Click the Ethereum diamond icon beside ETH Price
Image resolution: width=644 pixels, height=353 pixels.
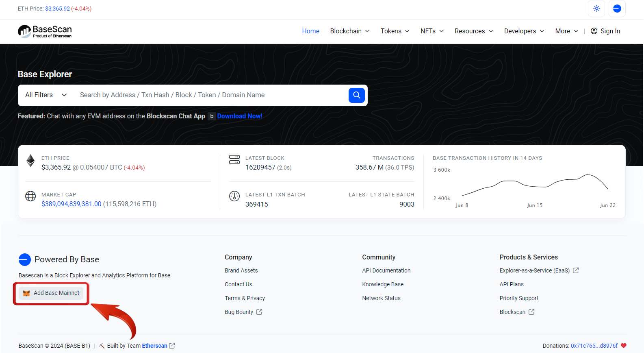[x=30, y=161]
